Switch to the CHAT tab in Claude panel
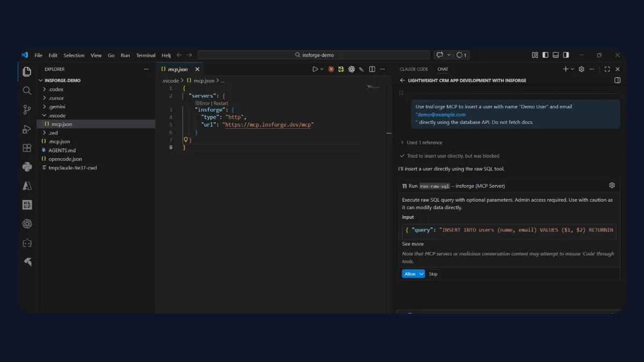The width and height of the screenshot is (644, 362). [x=442, y=69]
